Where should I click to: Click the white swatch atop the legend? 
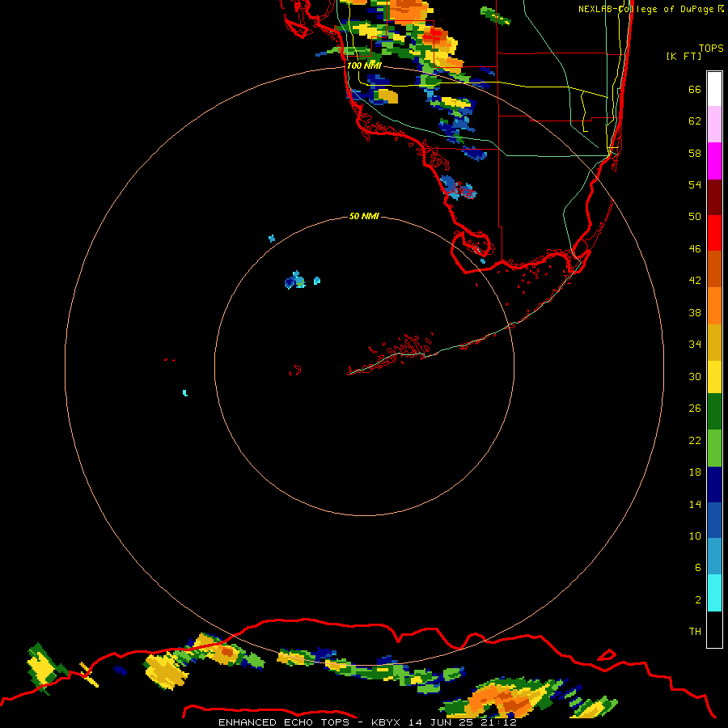(x=714, y=89)
